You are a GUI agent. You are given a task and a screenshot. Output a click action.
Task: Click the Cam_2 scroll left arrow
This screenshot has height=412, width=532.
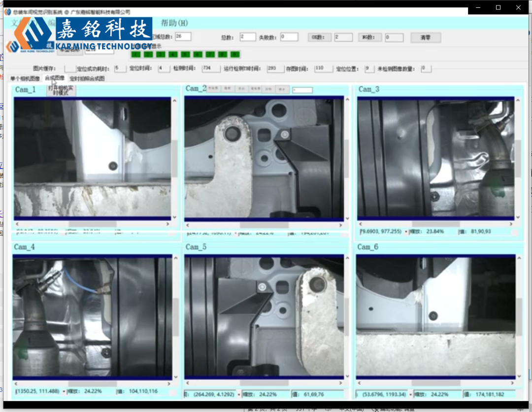187,225
